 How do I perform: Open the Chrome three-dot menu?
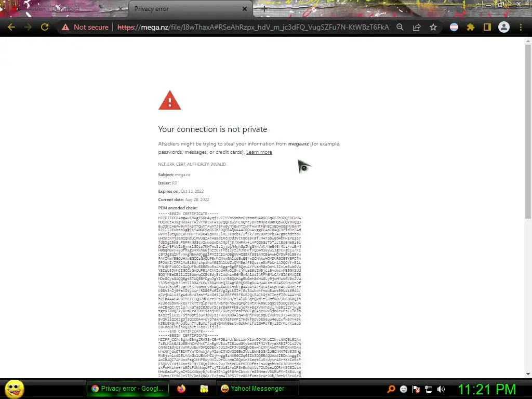click(521, 27)
